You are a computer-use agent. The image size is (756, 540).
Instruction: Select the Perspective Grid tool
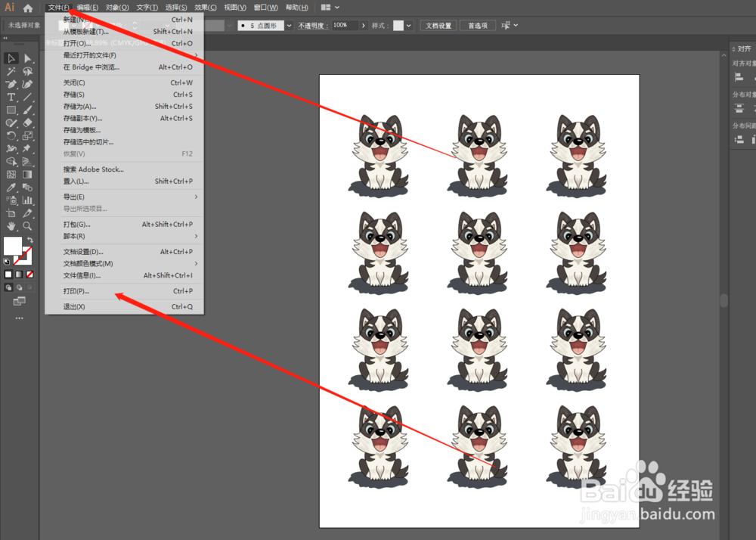click(x=27, y=162)
